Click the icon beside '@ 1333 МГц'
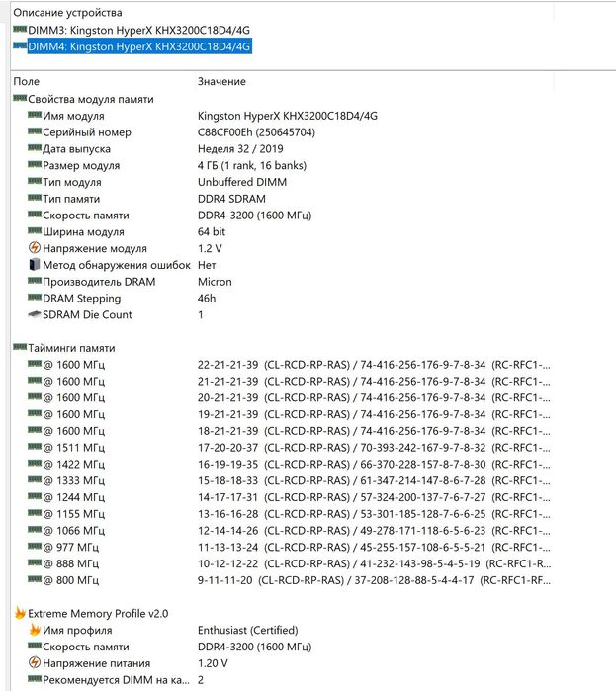The height and width of the screenshot is (691, 616). [x=35, y=479]
